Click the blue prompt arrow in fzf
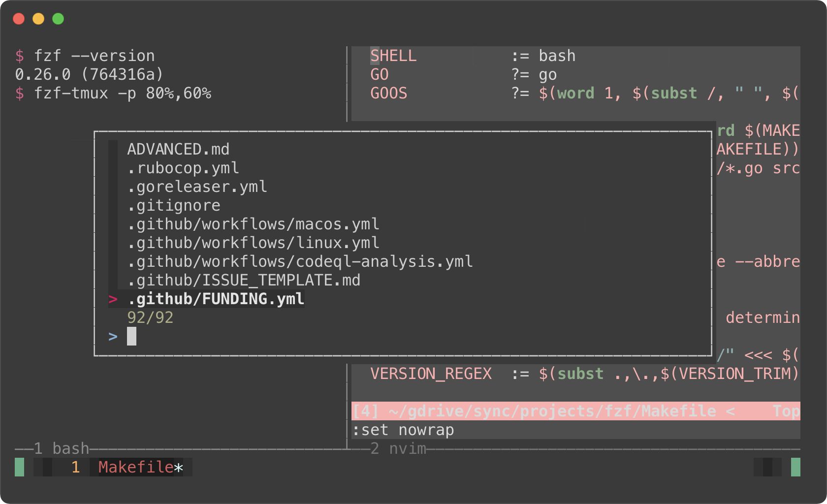The width and height of the screenshot is (827, 504). coord(113,336)
